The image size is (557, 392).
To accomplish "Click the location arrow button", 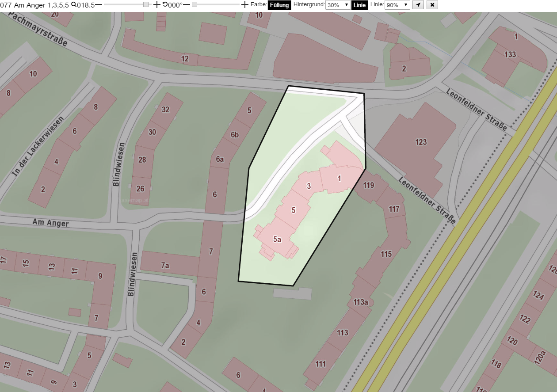I will click(x=418, y=5).
